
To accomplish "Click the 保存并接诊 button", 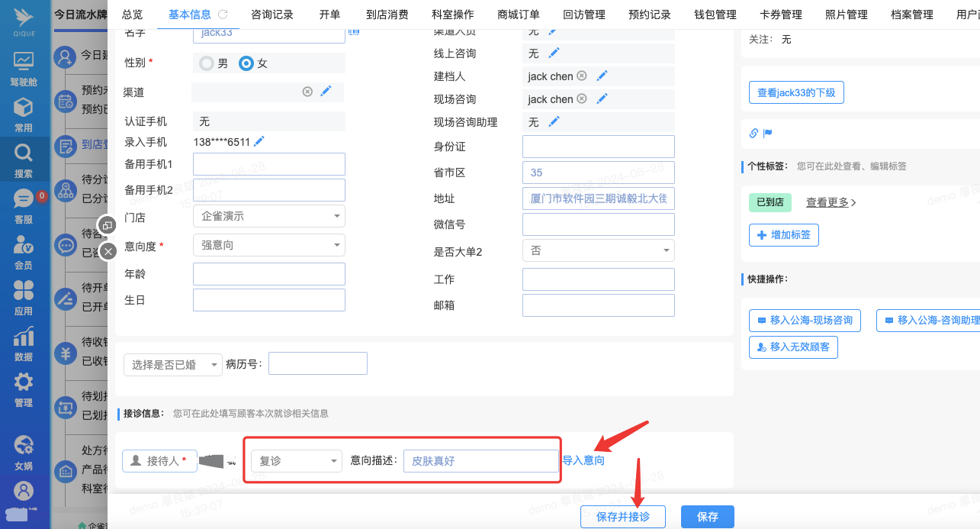I will (622, 517).
